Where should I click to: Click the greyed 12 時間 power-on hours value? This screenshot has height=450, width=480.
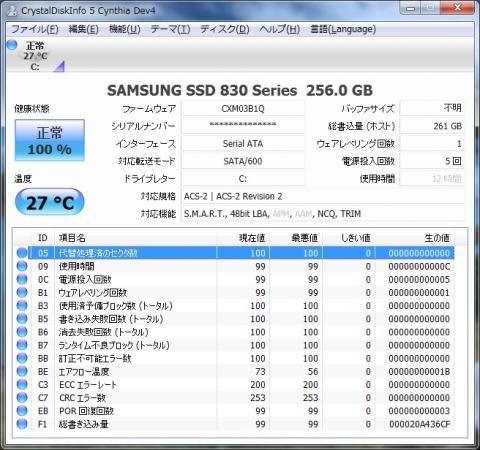[x=432, y=179]
